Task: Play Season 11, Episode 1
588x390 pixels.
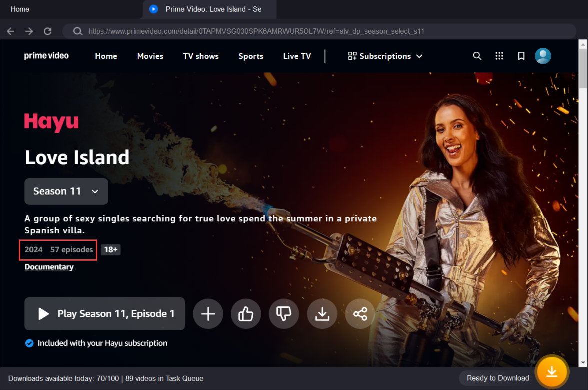Action: click(x=104, y=314)
